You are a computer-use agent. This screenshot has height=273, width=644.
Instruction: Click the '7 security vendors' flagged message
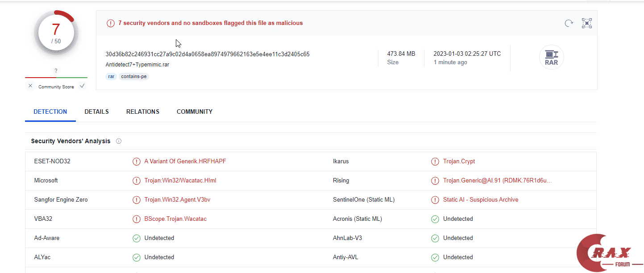point(211,23)
